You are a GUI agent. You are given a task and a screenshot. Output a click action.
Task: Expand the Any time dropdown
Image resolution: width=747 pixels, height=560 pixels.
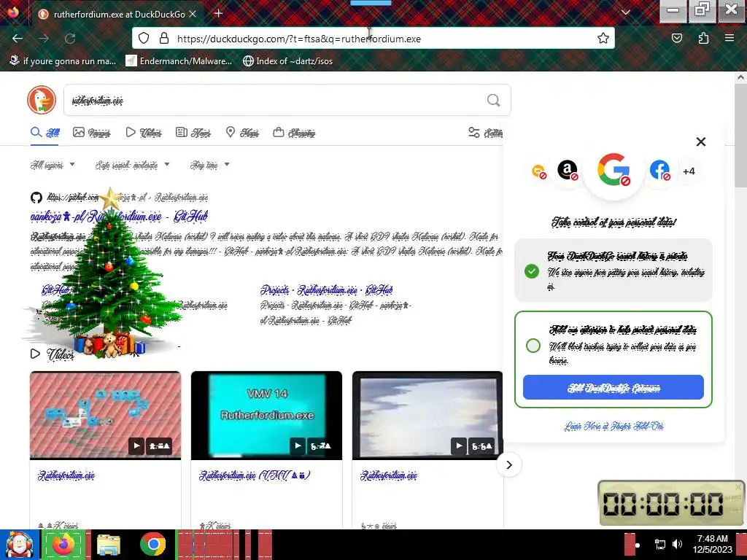pyautogui.click(x=209, y=165)
